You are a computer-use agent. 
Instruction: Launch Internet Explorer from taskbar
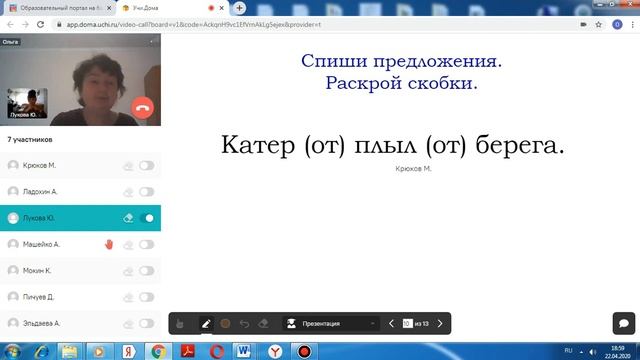[42, 351]
